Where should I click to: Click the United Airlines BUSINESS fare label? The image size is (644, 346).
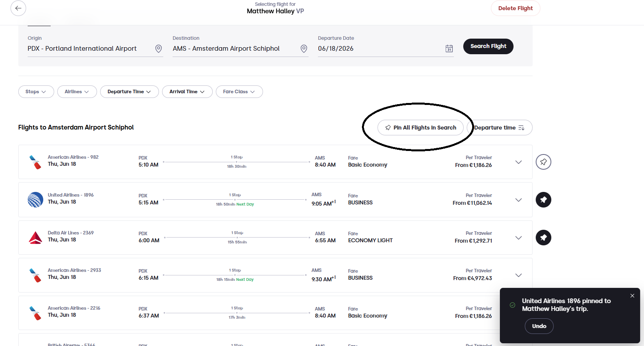pos(360,202)
